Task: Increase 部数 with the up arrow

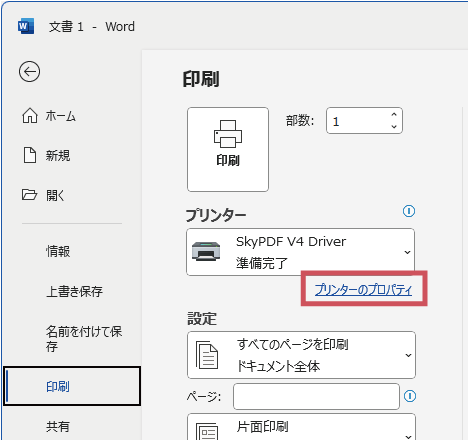Action: point(394,114)
